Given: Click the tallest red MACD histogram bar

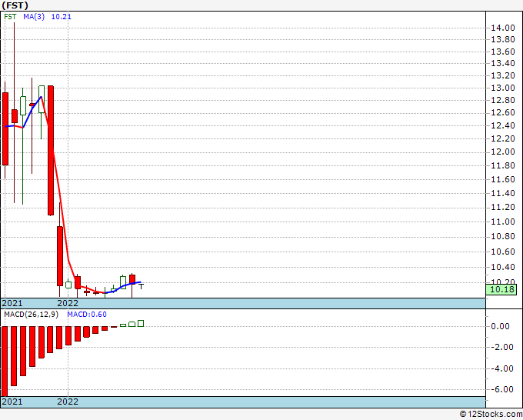Looking at the screenshot, I should tap(5, 362).
